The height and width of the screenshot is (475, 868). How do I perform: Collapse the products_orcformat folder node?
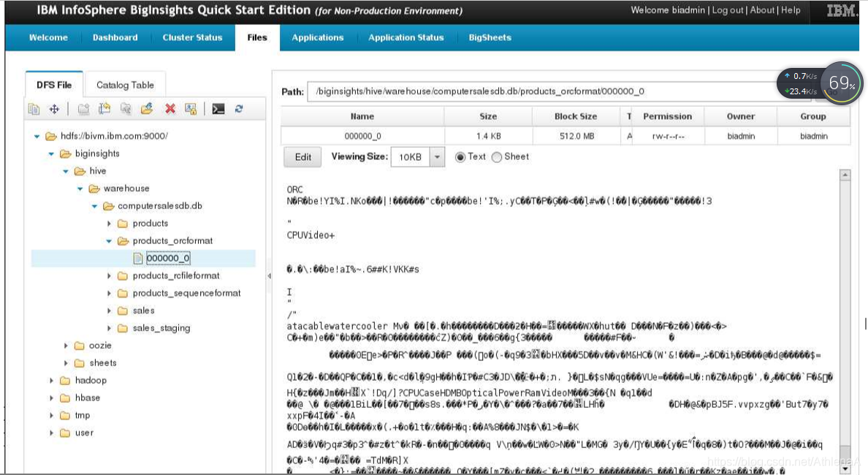point(108,241)
